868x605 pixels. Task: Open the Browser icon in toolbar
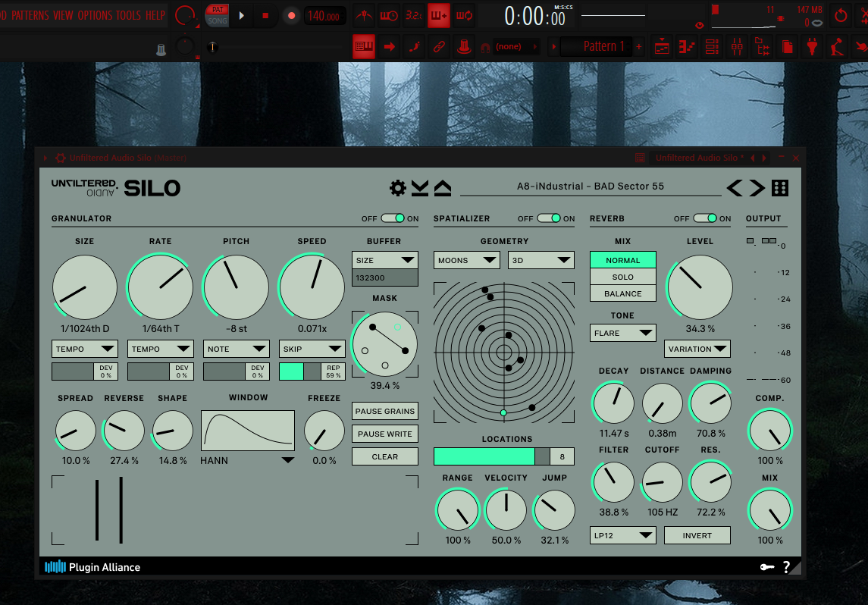763,47
